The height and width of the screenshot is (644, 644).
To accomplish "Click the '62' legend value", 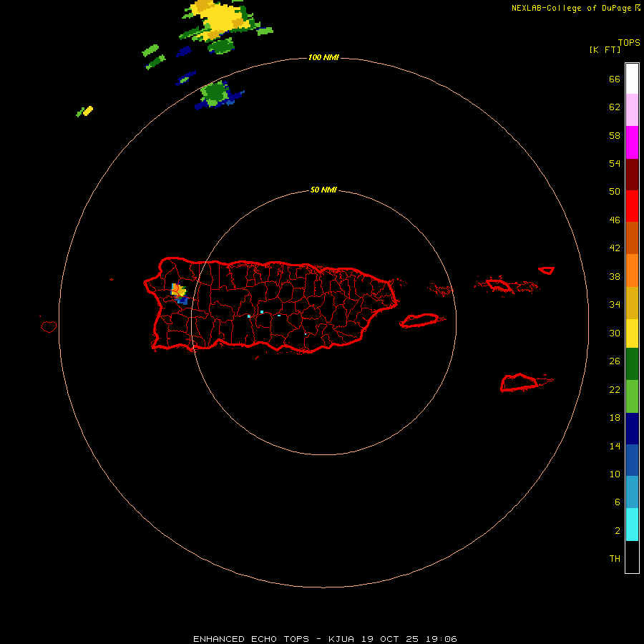I will (x=615, y=107).
